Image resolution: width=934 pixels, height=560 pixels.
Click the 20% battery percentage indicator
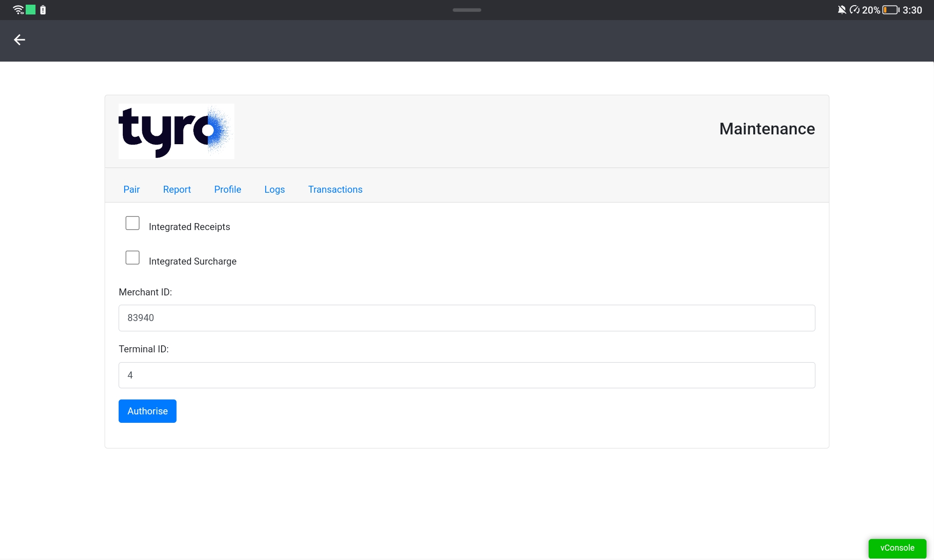tap(871, 9)
